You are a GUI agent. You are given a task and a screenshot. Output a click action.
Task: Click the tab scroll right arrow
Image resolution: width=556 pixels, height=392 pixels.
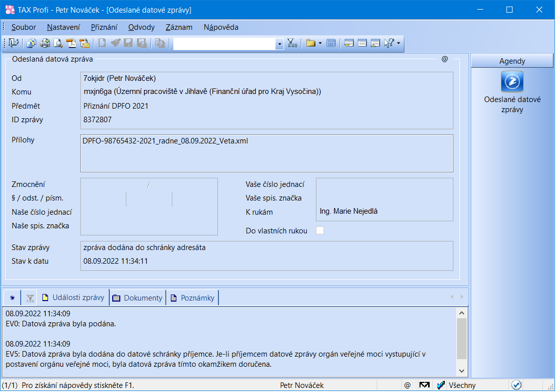click(461, 297)
